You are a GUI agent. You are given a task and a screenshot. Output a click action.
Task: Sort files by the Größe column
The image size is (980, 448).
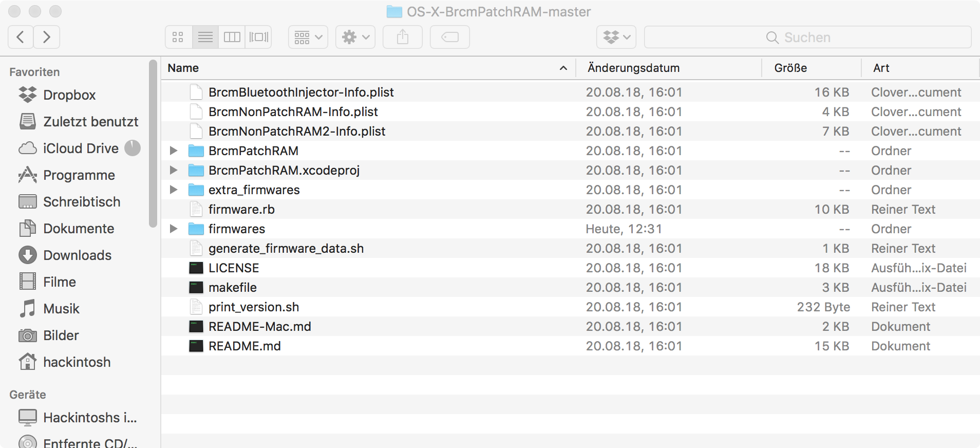tap(790, 68)
